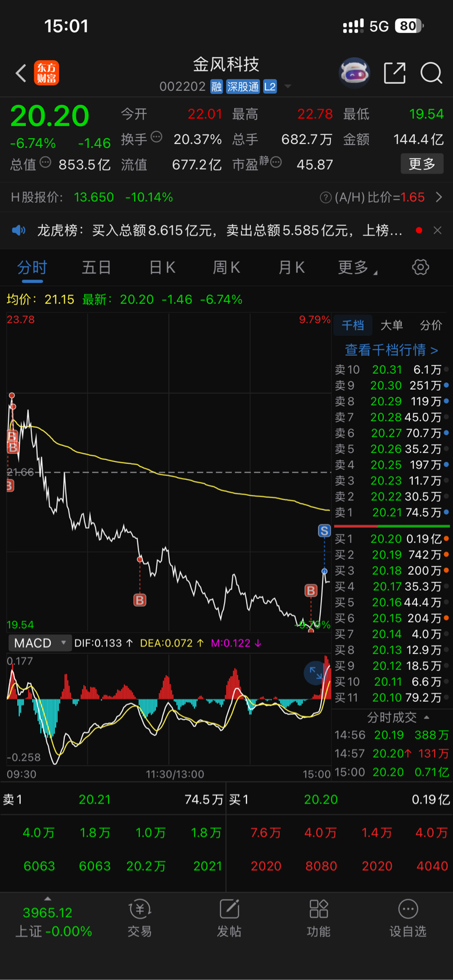Select the 大单 tab
Viewport: 453px width, 980px height.
click(392, 325)
